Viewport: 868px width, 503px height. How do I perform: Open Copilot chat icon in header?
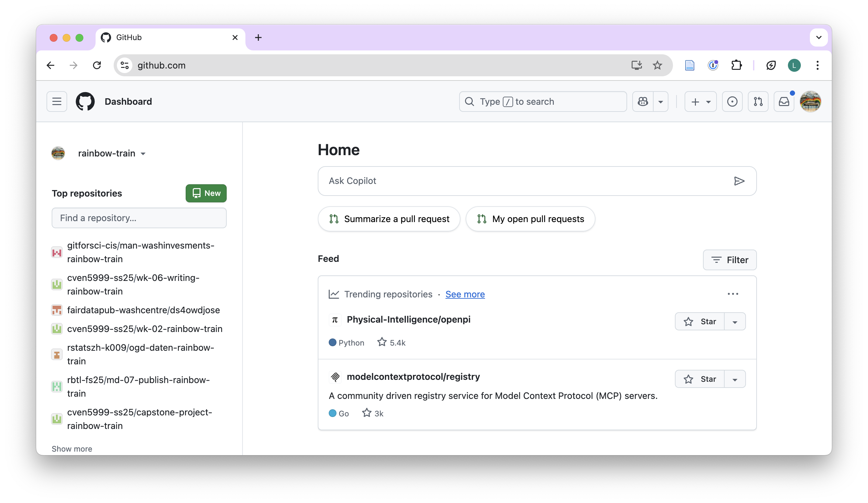643,102
